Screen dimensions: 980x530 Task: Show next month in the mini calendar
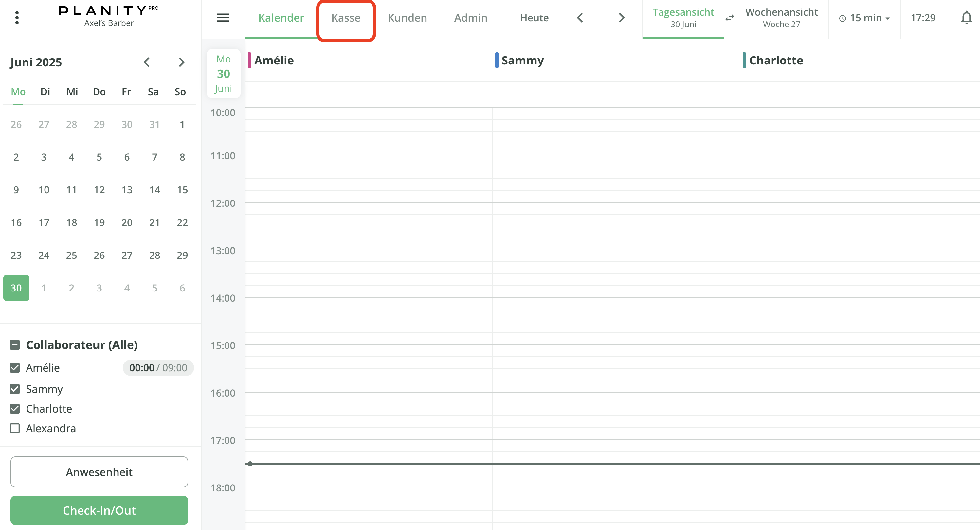(x=181, y=62)
